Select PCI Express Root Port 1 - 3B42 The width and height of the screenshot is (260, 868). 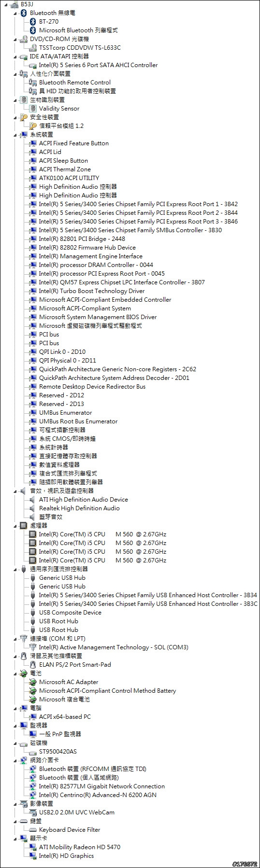pos(138,204)
